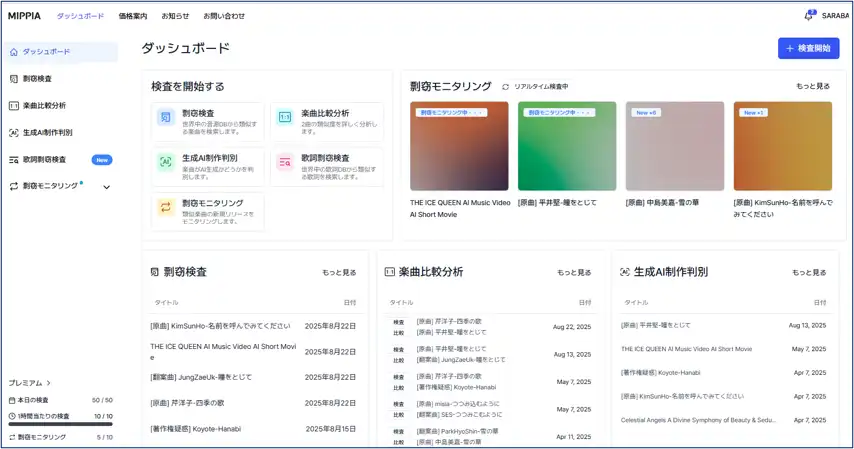This screenshot has width=854, height=449.
Task: Open [原曲] KimSunHo row dated 2025年8月22日
Action: [253, 326]
